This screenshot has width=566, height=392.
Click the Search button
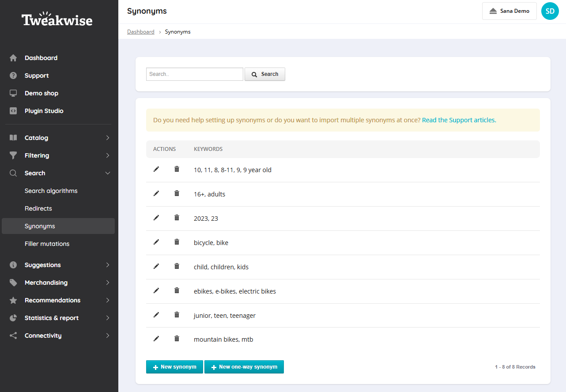click(x=265, y=74)
